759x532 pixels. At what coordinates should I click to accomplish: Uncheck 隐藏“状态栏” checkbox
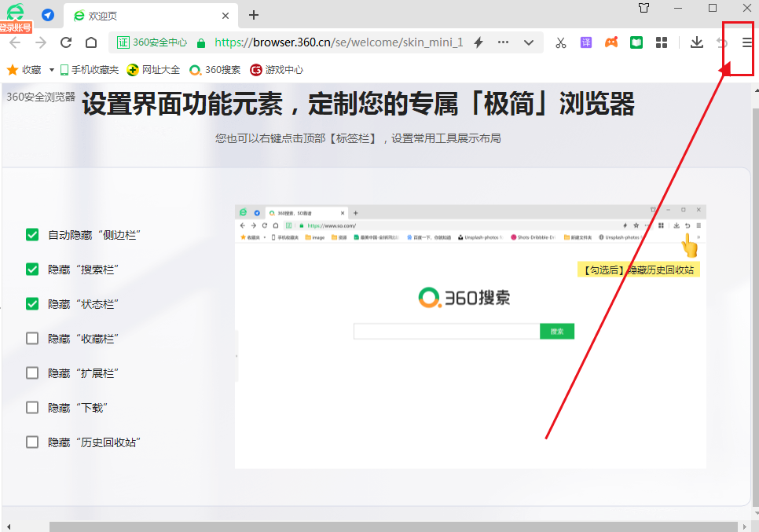[32, 304]
